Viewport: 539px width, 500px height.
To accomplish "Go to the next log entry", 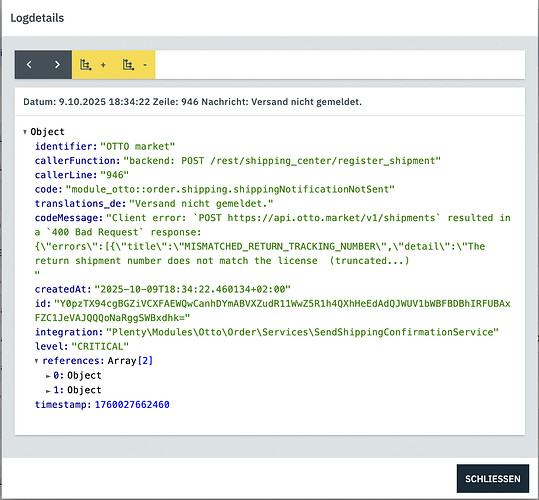I will (x=57, y=65).
